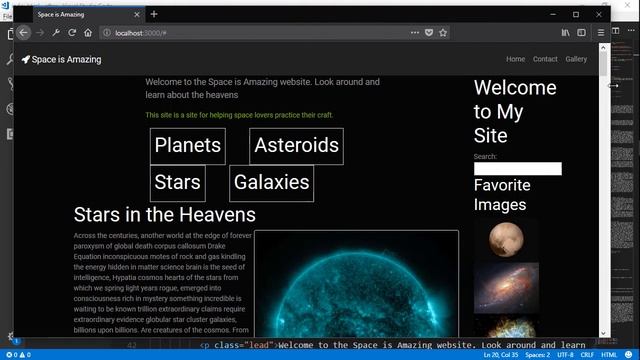Change line ending via CRLF status item
Viewport: 640px width, 360px height.
pos(587,355)
